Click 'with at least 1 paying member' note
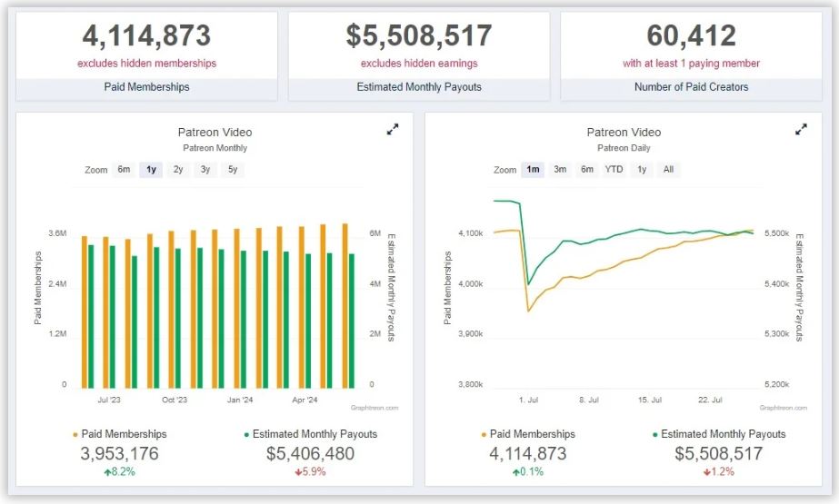This screenshot has height=504, width=839. click(692, 63)
